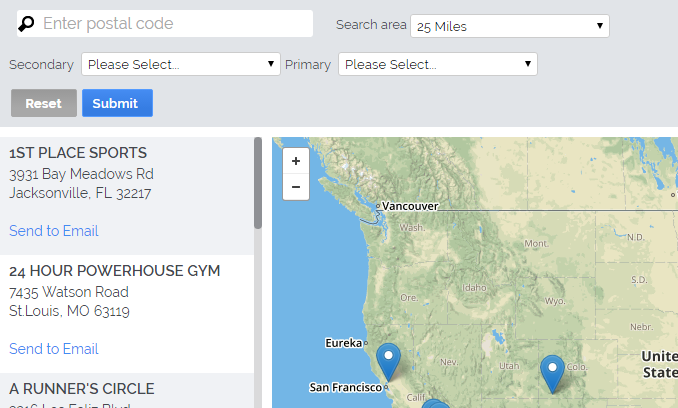Click the Vancouver label on the map
Screen dimensions: 678x408
coord(410,206)
